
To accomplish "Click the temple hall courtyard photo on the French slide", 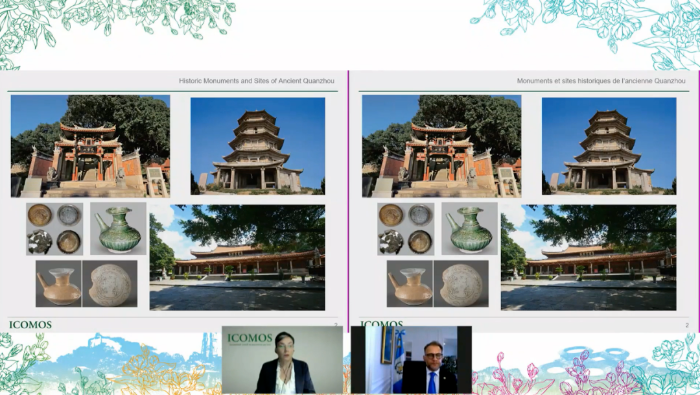I will [588, 258].
